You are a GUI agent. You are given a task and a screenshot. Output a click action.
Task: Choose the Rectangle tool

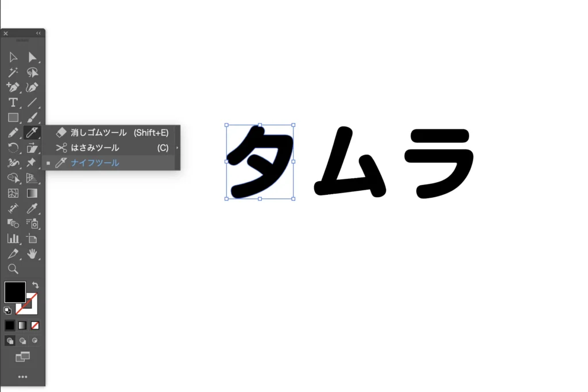point(13,118)
